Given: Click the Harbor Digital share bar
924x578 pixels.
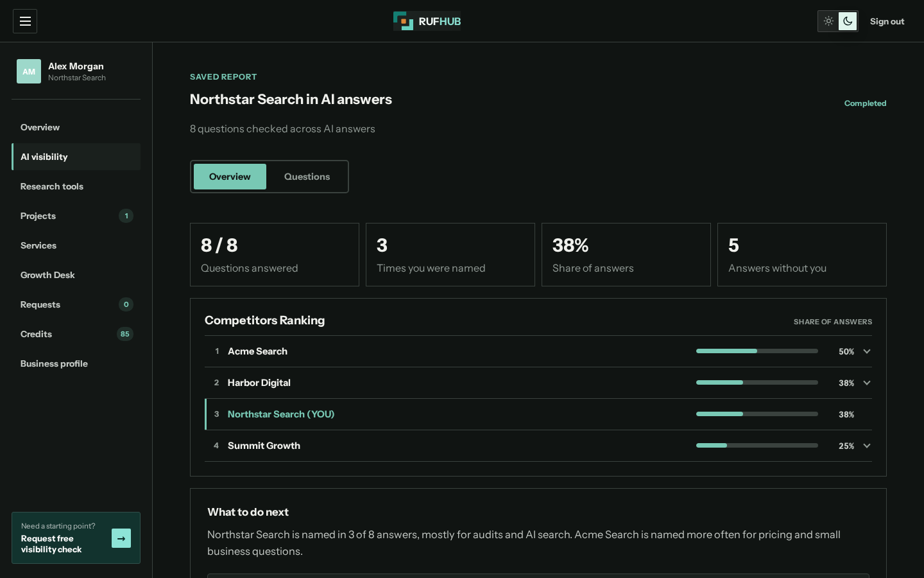Looking at the screenshot, I should pos(757,383).
